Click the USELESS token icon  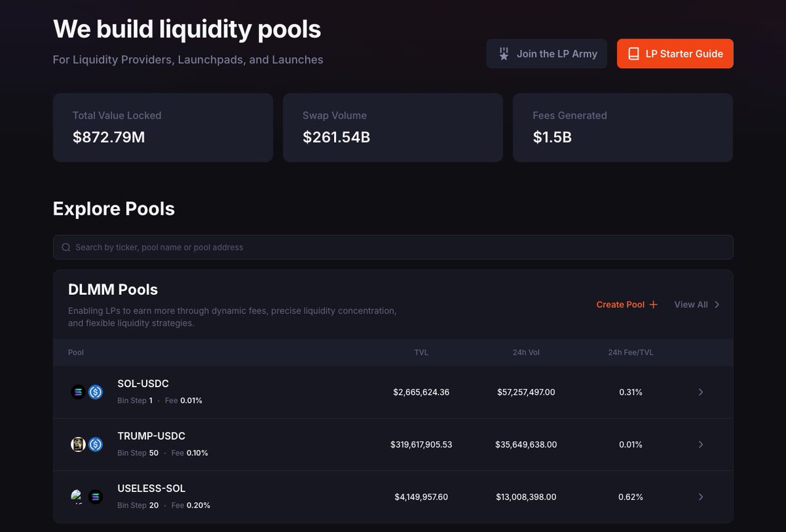(78, 497)
